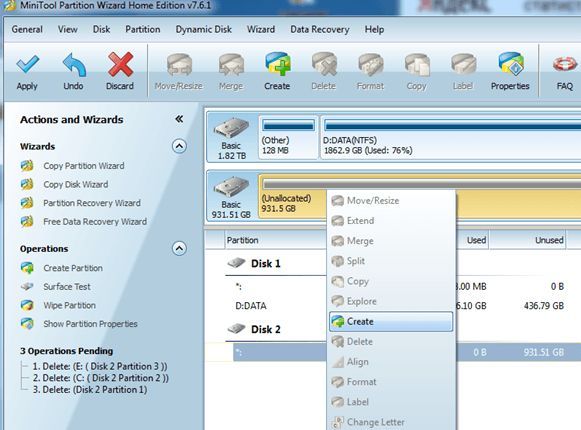Choose Extend in the context menu

391,221
